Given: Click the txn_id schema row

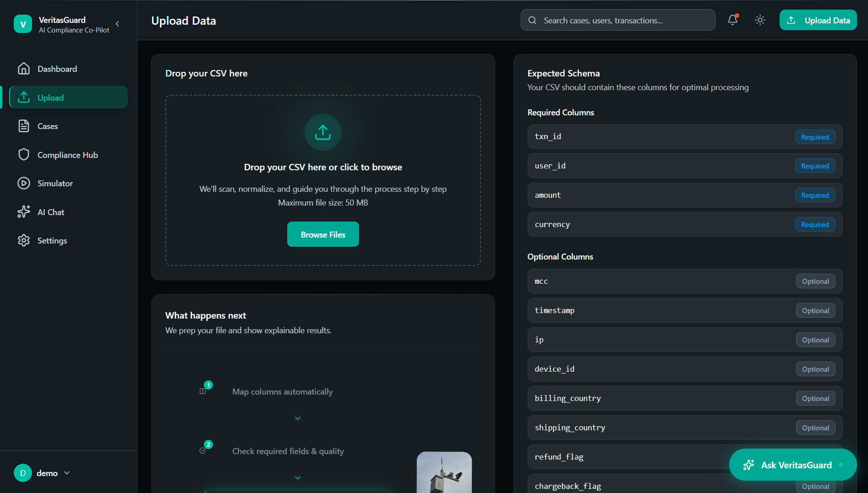Looking at the screenshot, I should 685,136.
